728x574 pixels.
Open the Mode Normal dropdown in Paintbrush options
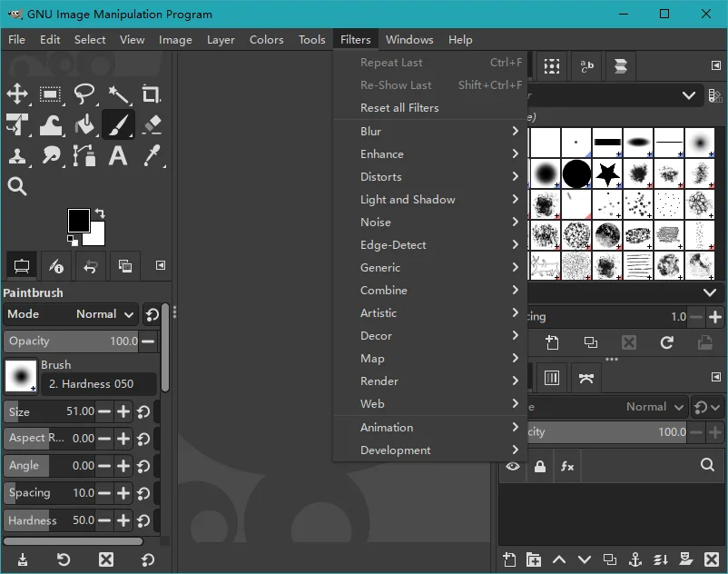point(71,314)
